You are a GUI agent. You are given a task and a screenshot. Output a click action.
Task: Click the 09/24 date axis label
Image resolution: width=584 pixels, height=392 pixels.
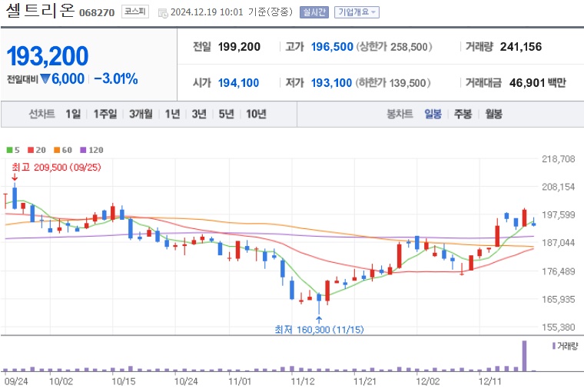point(16,381)
